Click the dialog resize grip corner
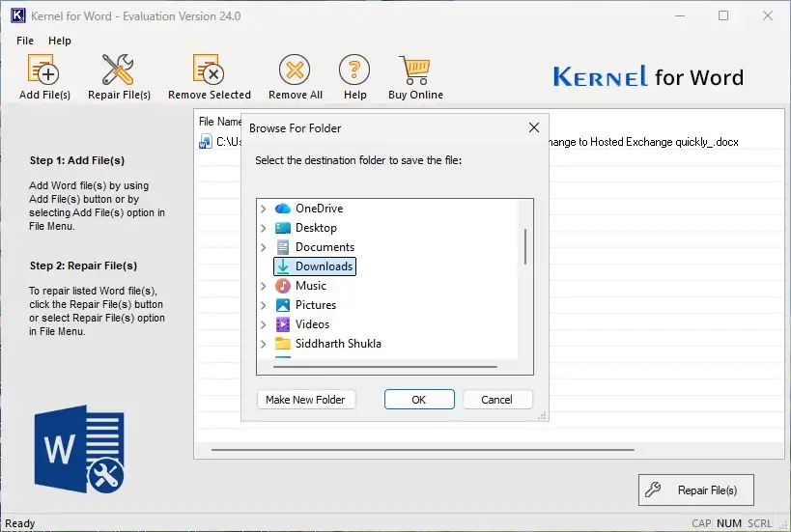791x532 pixels. (542, 415)
